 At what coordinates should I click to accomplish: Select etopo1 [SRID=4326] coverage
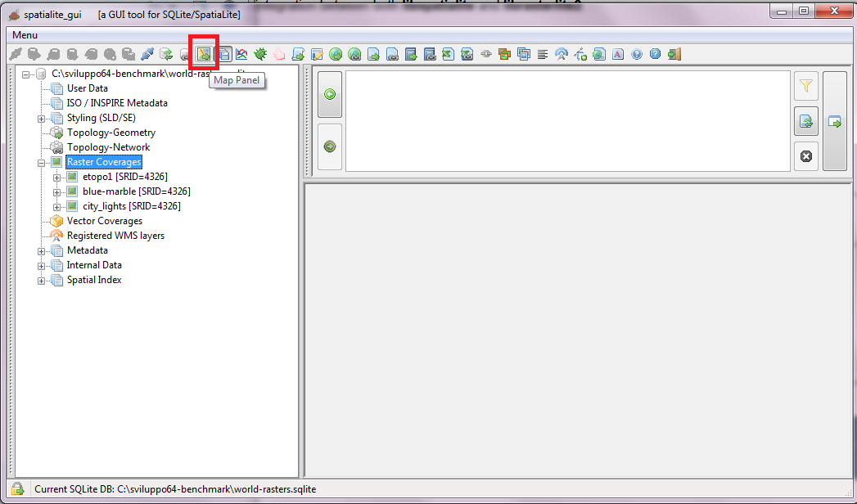pyautogui.click(x=125, y=177)
